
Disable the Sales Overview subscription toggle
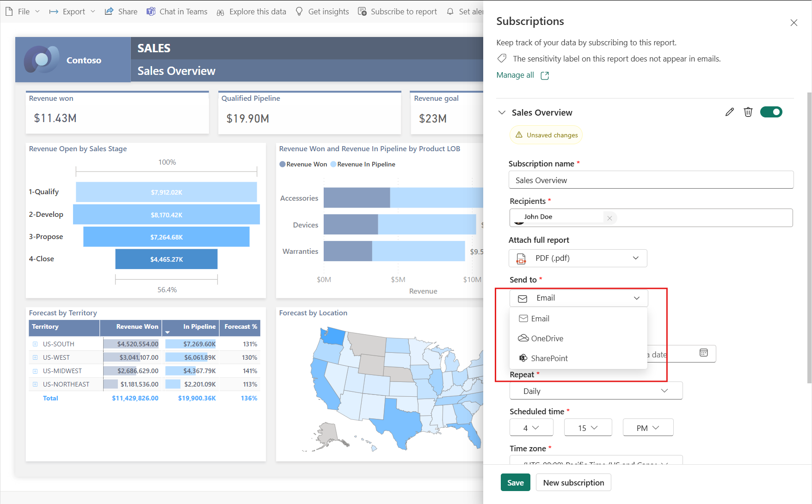point(771,111)
